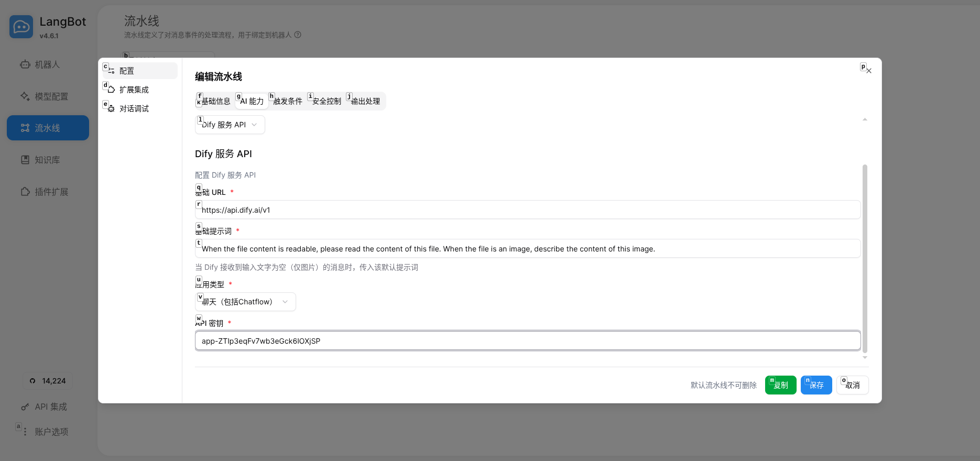Click the GitHub star count badge
This screenshot has height=461, width=980.
tap(48, 381)
